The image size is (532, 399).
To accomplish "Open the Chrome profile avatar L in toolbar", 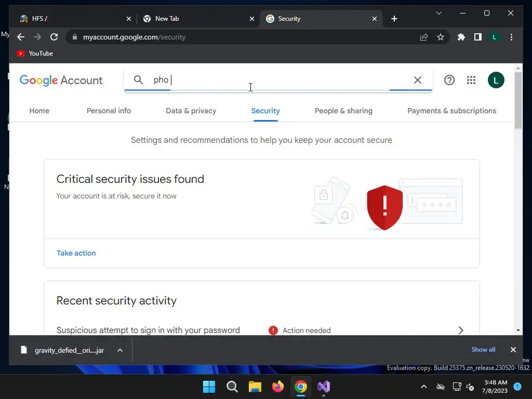I will 495,37.
